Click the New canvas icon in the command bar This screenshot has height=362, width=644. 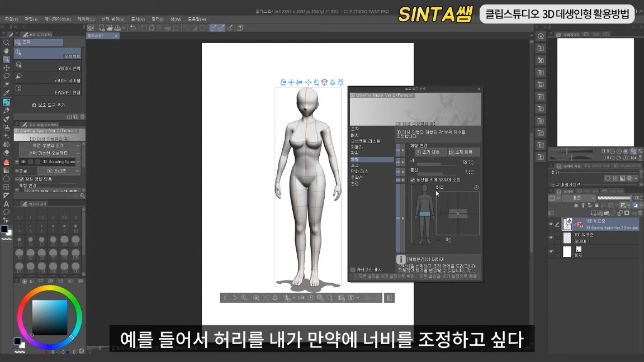(101, 28)
